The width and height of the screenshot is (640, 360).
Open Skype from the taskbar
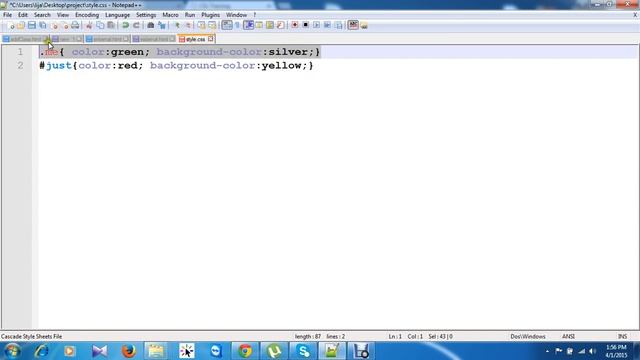[303, 351]
